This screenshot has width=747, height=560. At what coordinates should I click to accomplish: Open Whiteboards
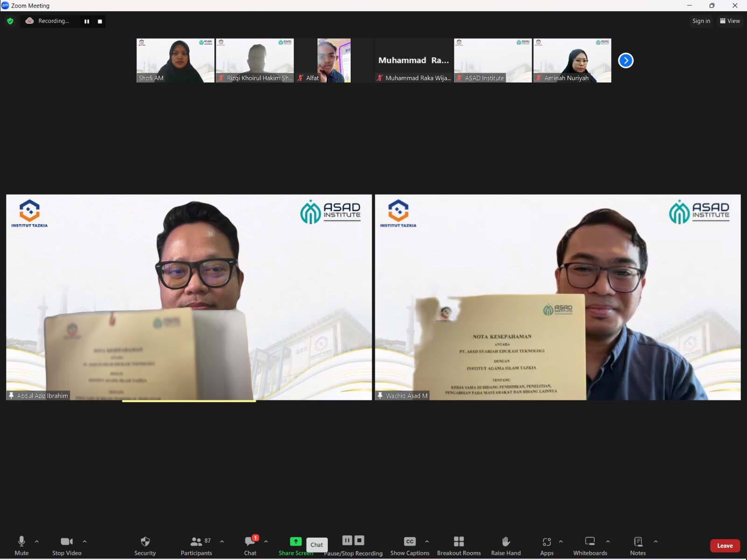pos(590,546)
